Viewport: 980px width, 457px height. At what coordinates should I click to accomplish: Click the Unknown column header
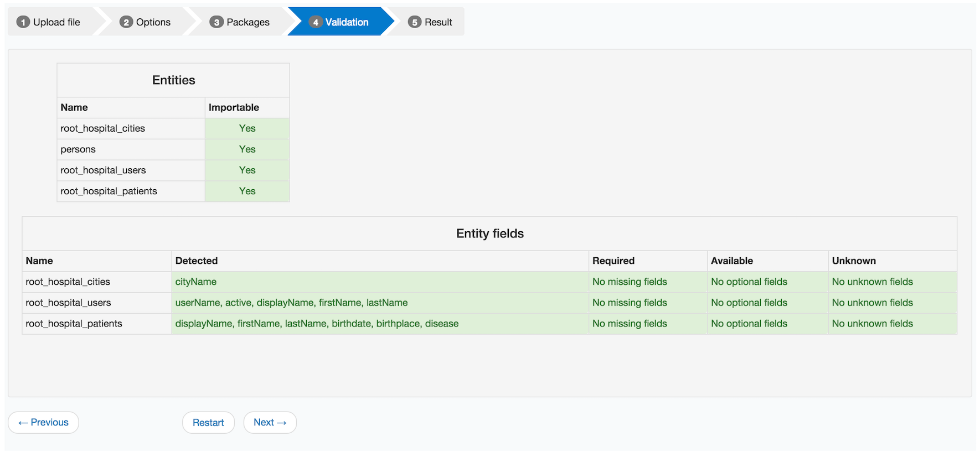(x=854, y=261)
